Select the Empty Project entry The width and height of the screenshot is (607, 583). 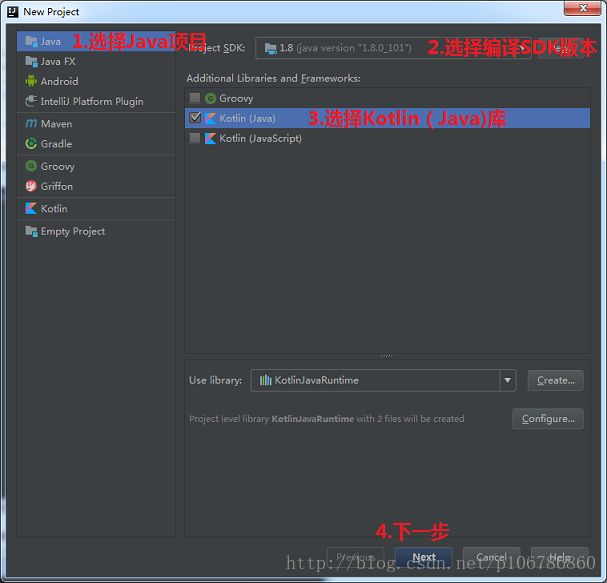coord(96,231)
